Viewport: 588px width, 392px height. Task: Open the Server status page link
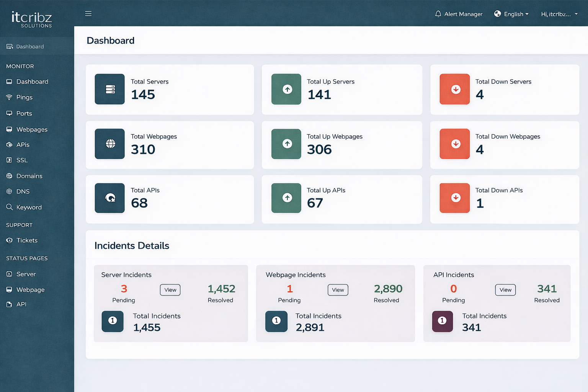pos(26,274)
